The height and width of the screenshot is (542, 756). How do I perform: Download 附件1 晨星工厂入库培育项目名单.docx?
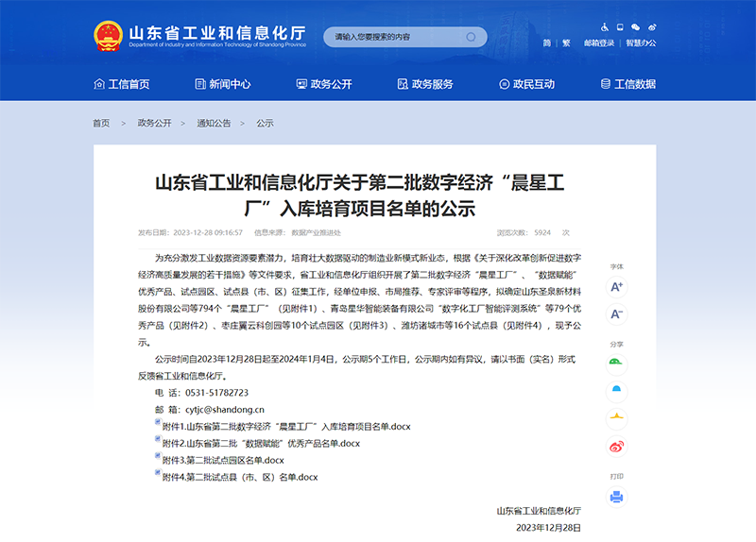[x=286, y=427]
